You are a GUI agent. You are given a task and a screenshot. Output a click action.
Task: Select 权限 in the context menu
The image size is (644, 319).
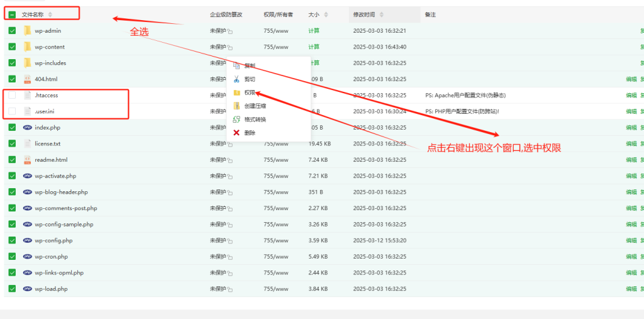(x=250, y=92)
